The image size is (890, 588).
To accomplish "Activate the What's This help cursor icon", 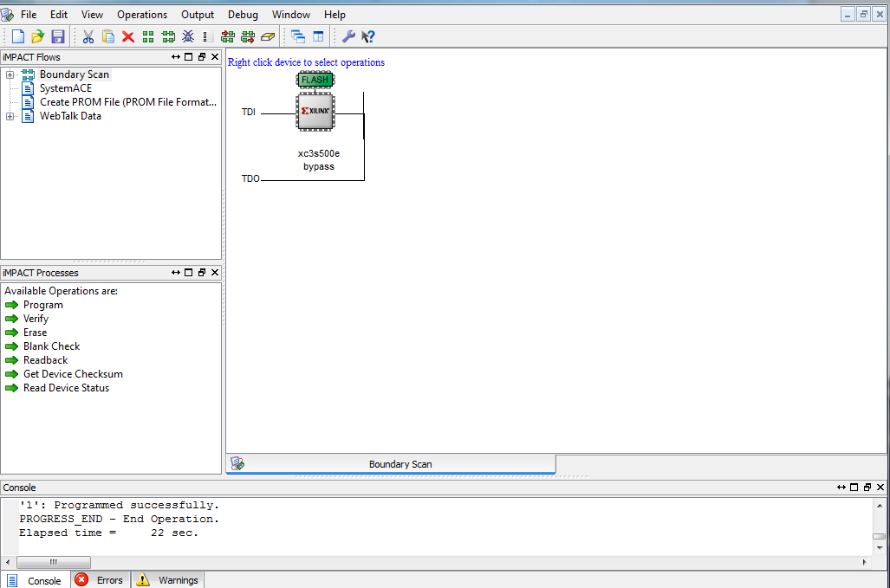I will tap(368, 37).
